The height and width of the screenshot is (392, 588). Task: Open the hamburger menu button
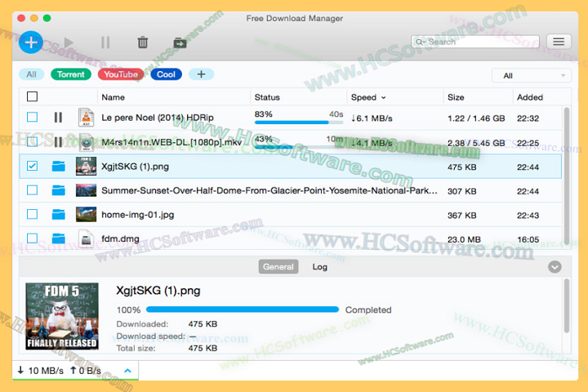[559, 42]
